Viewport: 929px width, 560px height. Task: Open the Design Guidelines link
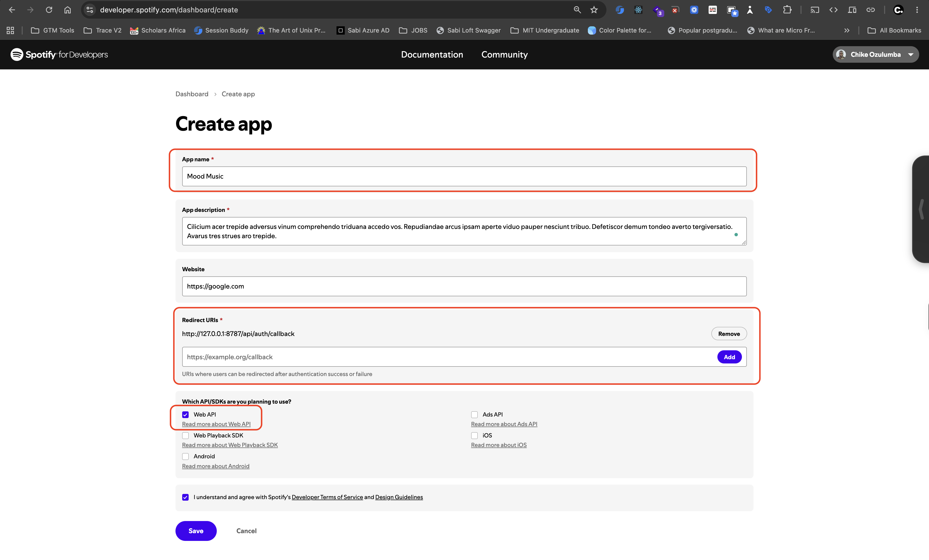pos(399,497)
